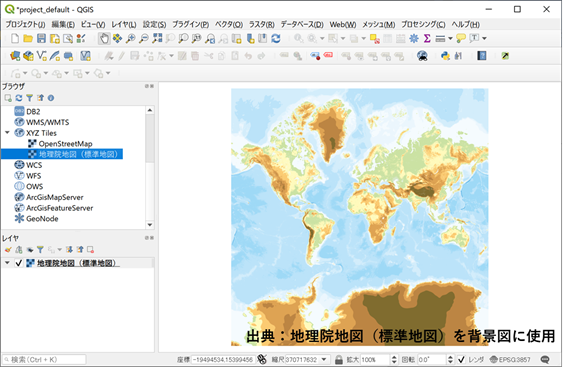Toggle the レンダ render checkbox

click(462, 359)
